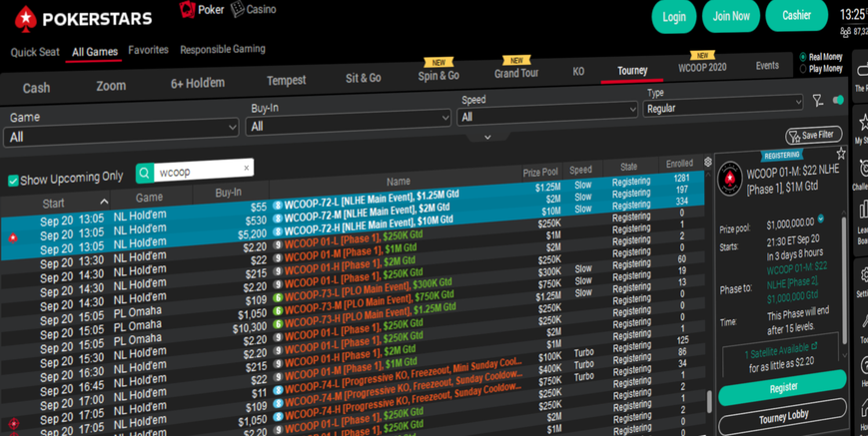Open the Grand Tour tab

[x=516, y=73]
